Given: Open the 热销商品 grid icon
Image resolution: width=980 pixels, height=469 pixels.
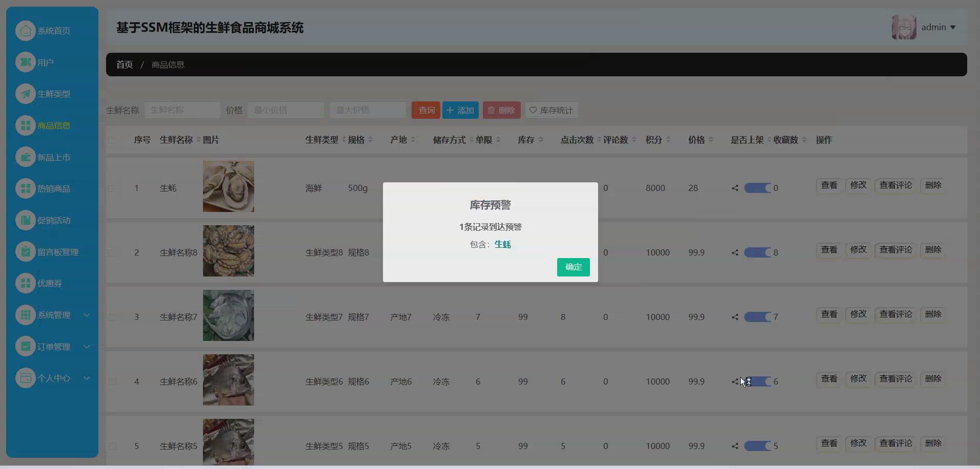Looking at the screenshot, I should pos(25,188).
